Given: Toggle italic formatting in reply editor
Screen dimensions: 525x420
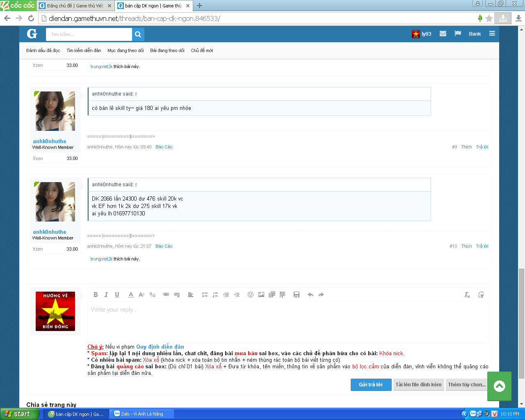Looking at the screenshot, I should 106,294.
